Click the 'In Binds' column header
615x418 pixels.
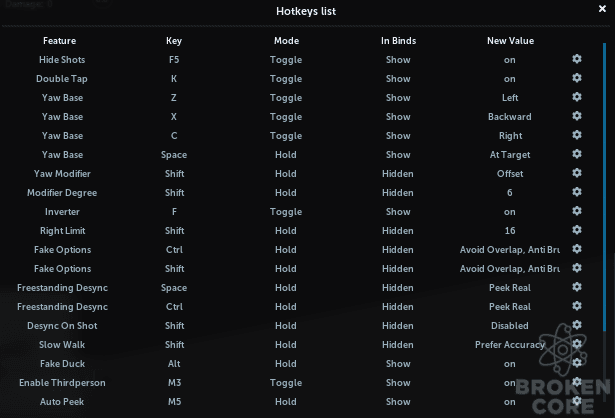click(x=398, y=41)
